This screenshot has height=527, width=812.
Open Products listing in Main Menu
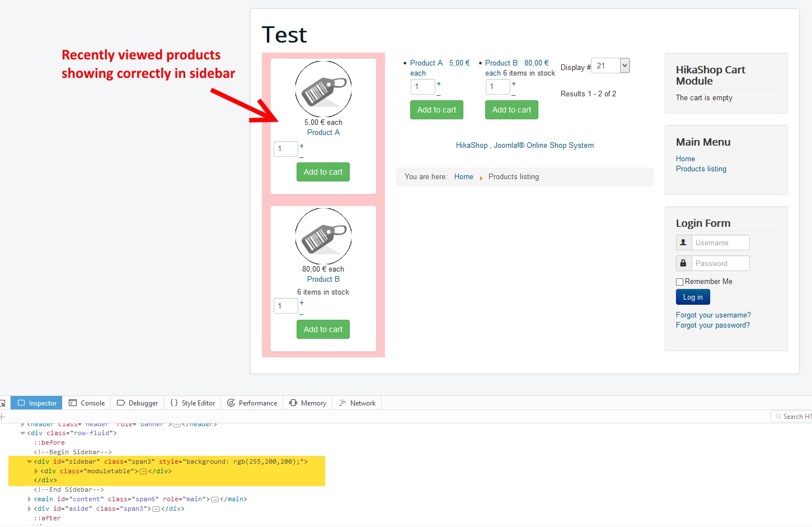click(701, 169)
